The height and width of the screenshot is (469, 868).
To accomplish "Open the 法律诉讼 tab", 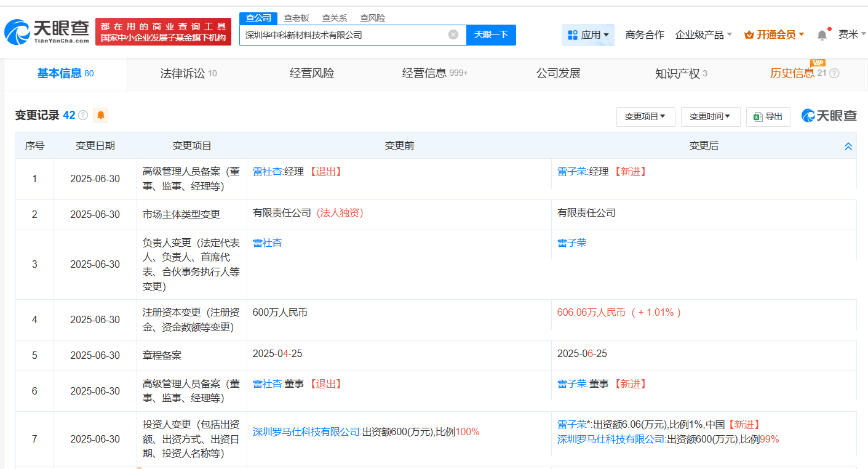I will [x=188, y=73].
